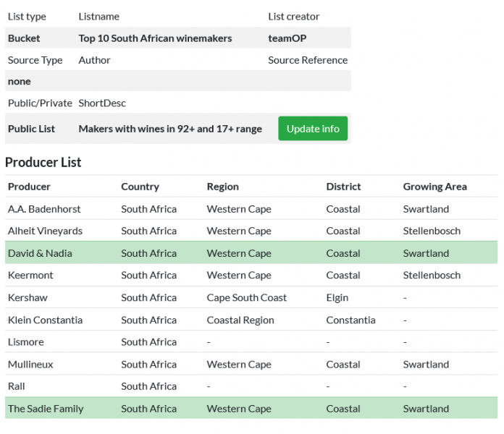Select the highlighted David & Nadia row

point(40,253)
